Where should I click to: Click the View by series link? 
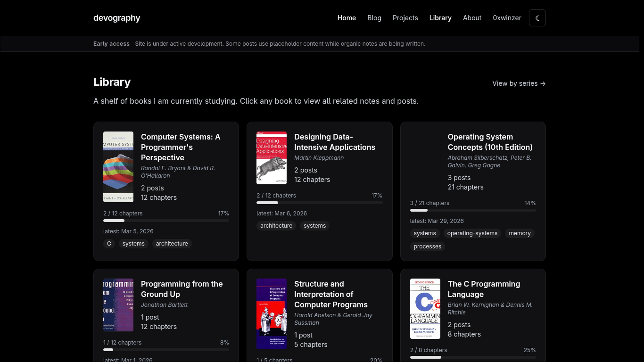519,83
